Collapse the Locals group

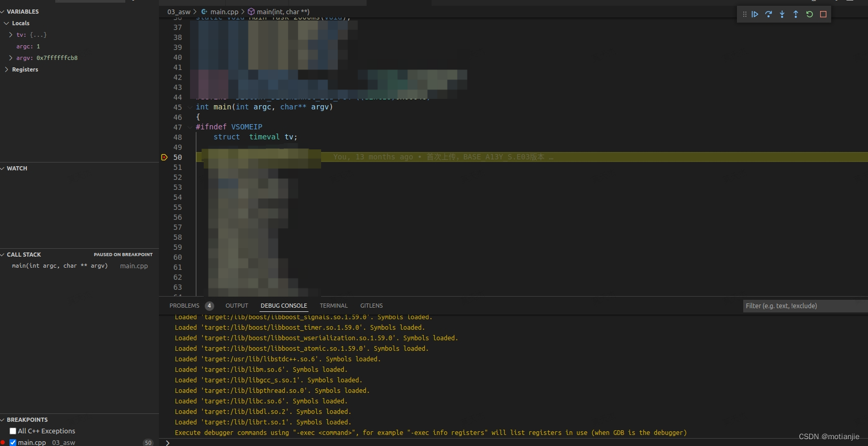pos(6,23)
